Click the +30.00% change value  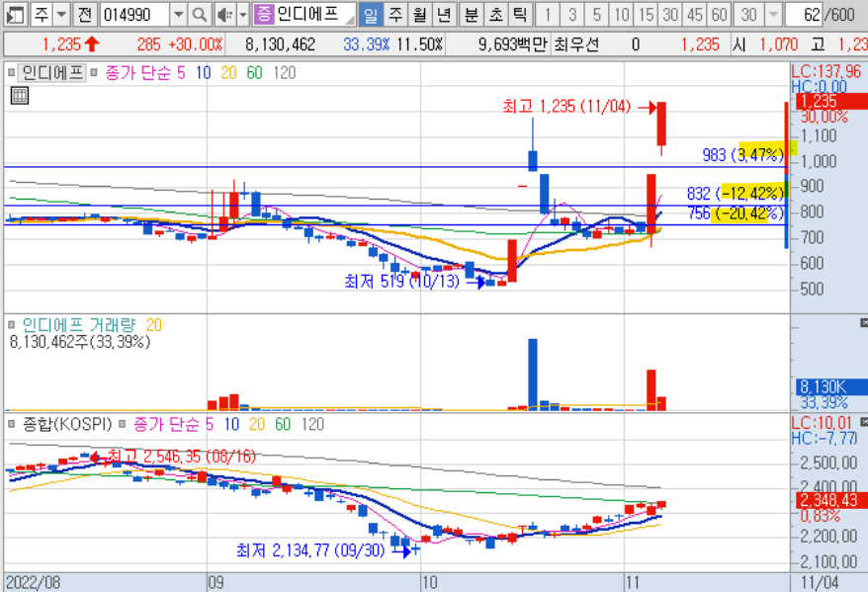tap(196, 44)
